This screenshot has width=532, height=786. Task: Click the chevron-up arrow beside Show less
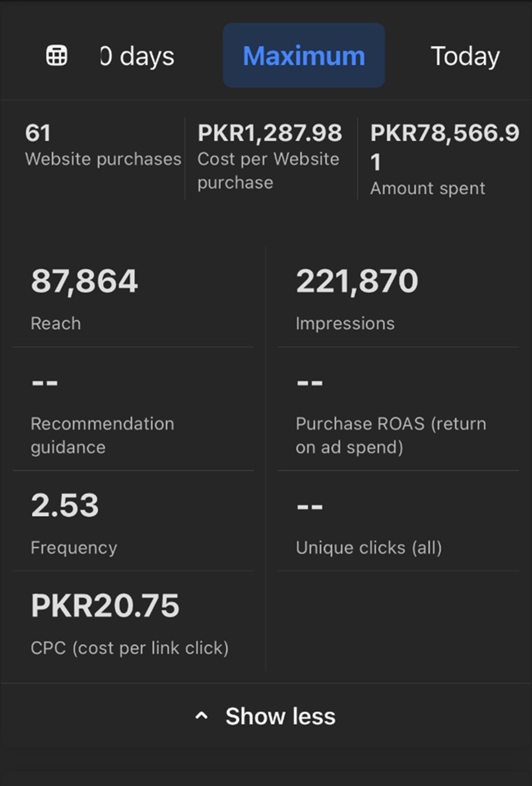[x=201, y=716]
